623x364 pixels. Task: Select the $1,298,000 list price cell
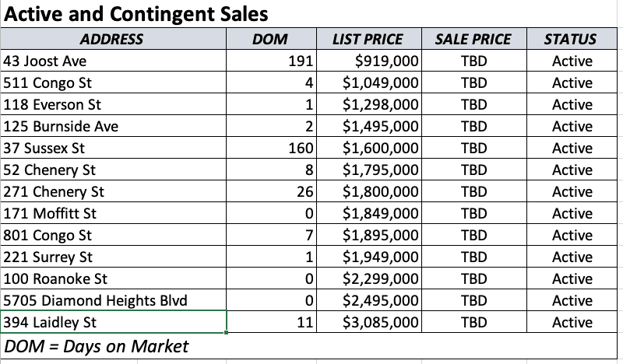(369, 104)
